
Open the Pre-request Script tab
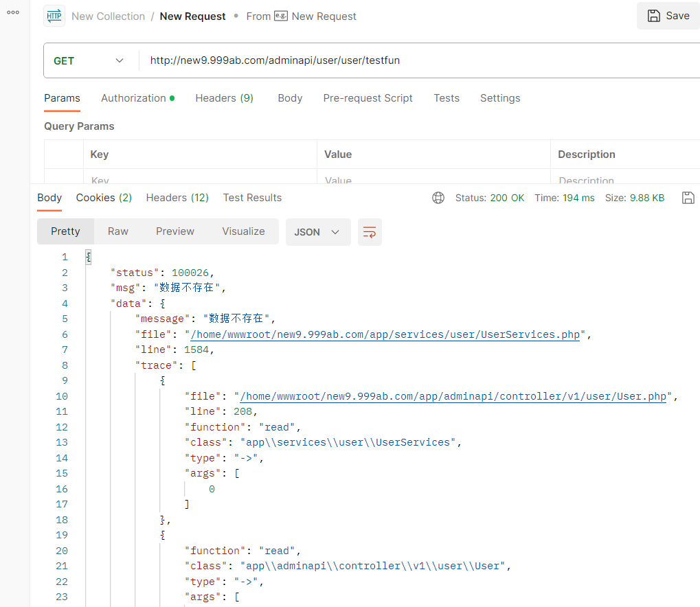[368, 98]
